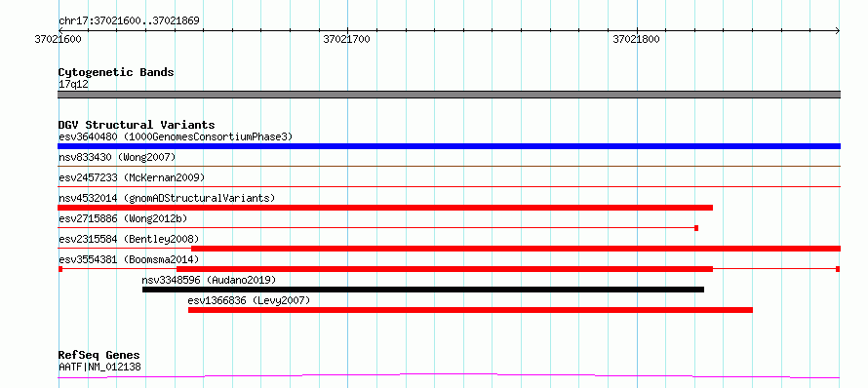This screenshot has height=388, width=868.
Task: Click the gray 17q12 cytogenetic band bar
Action: point(449,95)
